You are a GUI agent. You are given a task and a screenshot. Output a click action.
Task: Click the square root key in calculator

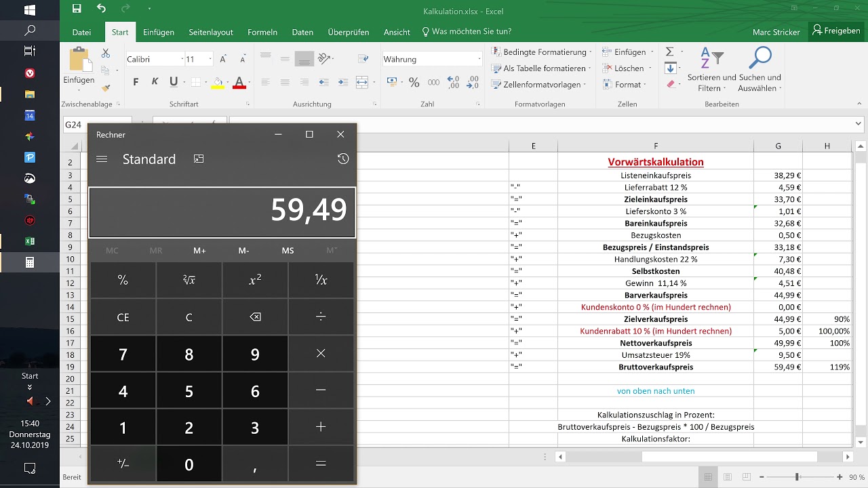click(189, 280)
